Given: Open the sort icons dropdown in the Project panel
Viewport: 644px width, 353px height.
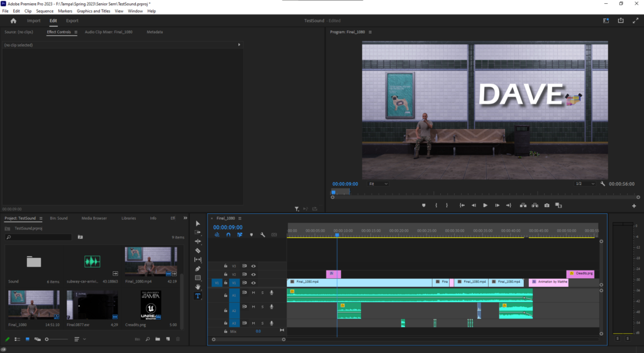Looking at the screenshot, I should pyautogui.click(x=79, y=339).
